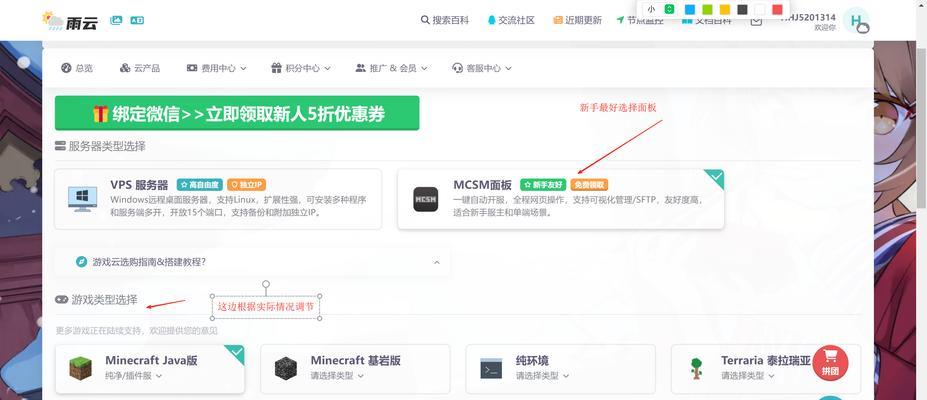The height and width of the screenshot is (400, 927).
Task: Open the annotation font size 小 stepper
Action: [x=669, y=9]
